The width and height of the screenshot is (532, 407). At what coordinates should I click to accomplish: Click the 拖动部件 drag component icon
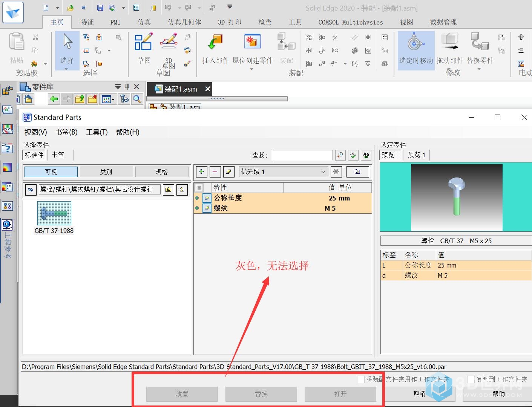tap(450, 42)
